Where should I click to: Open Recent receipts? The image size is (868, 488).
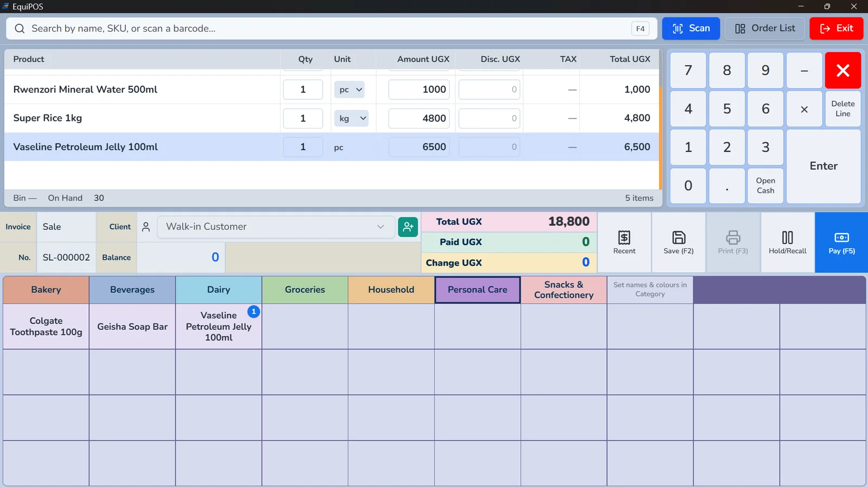[624, 242]
